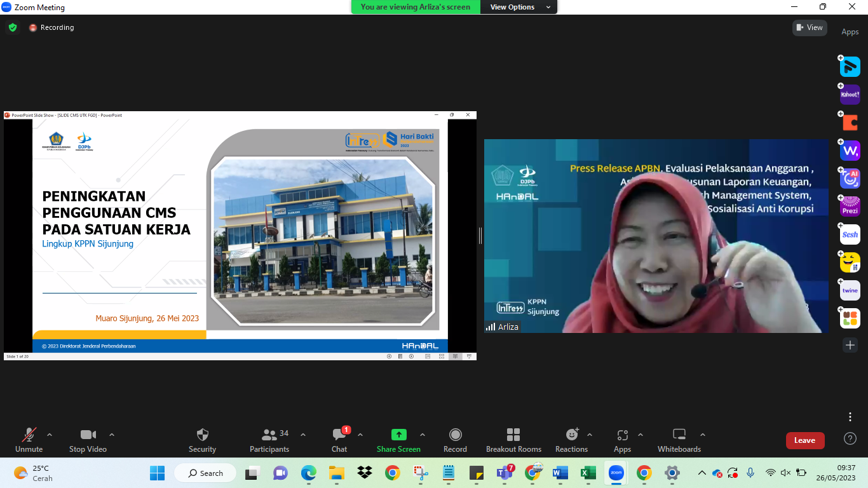Expand Apps options arrow in toolbar
Screen dimensions: 868x488
pyautogui.click(x=641, y=435)
